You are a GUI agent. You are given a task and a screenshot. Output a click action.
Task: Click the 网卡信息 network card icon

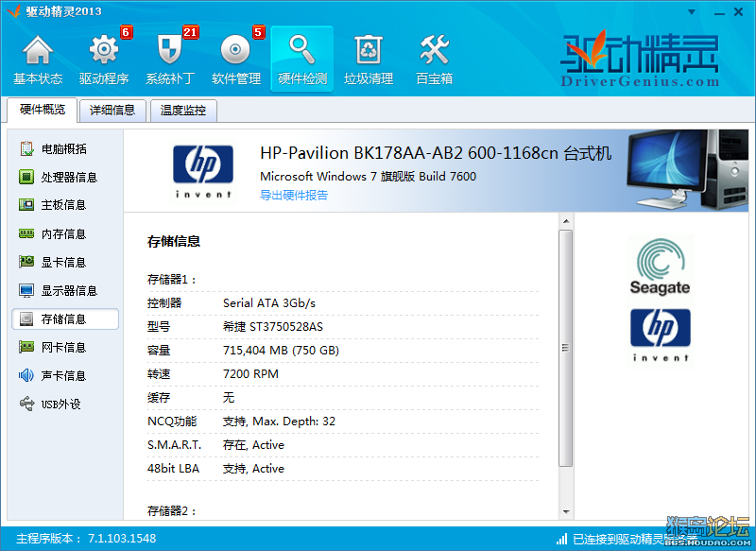[26, 347]
